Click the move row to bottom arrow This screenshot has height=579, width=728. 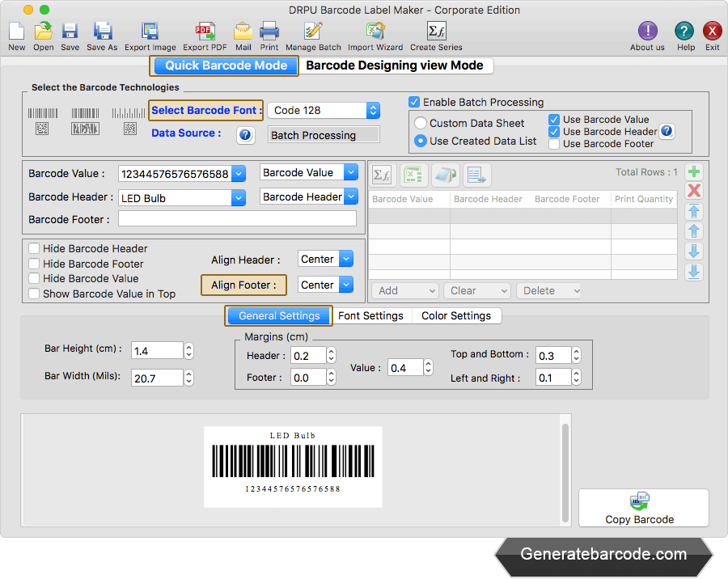694,272
